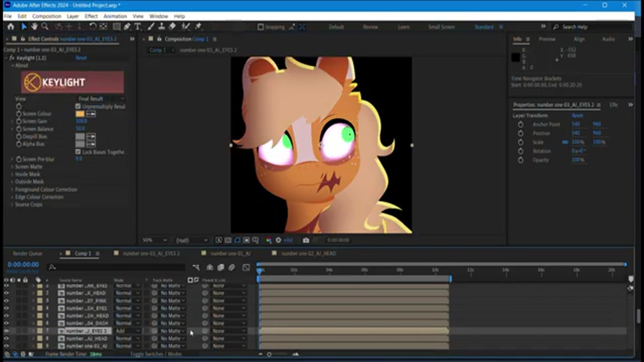Click the Screen Colour swatch in Keylight
The width and height of the screenshot is (644, 362).
coord(79,114)
